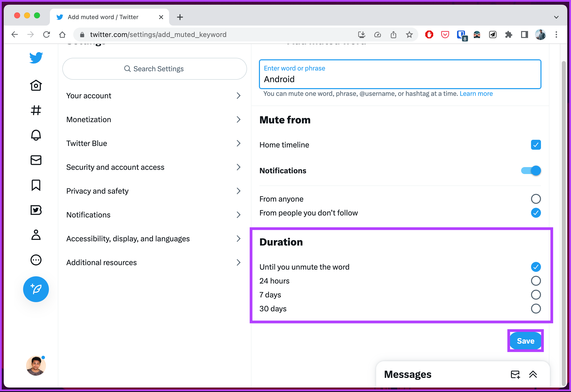Open Notifications bell icon in sidebar
Viewport: 571px width, 392px height.
[36, 135]
